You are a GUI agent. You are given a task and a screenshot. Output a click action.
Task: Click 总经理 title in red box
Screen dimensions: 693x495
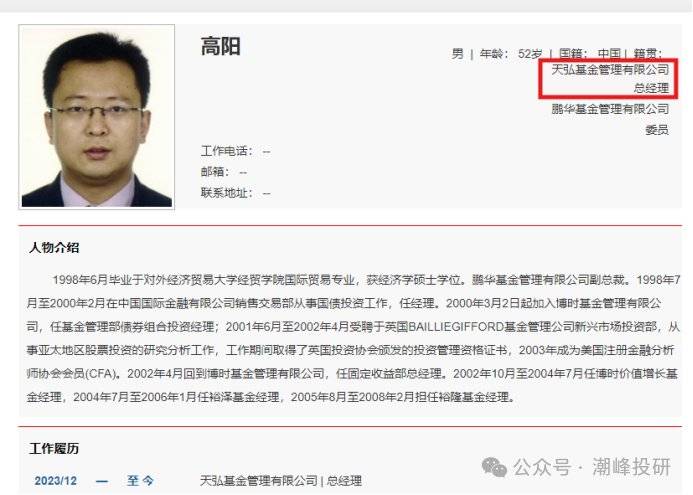[x=651, y=88]
